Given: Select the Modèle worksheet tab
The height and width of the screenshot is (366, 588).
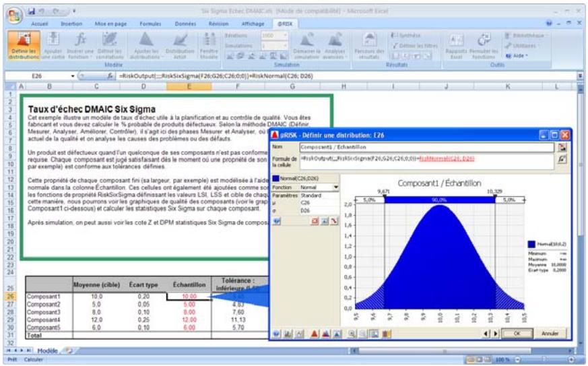Looking at the screenshot, I should (x=47, y=350).
